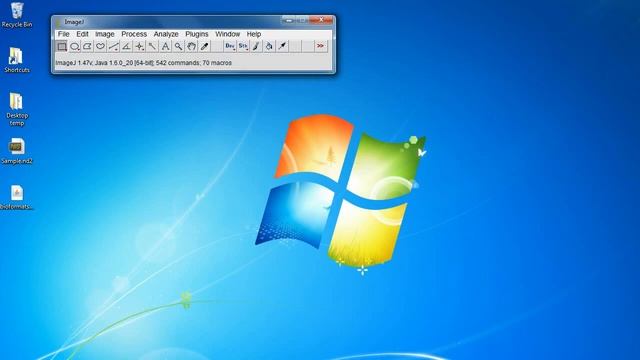Select the Color picker dropper tool

click(x=204, y=47)
